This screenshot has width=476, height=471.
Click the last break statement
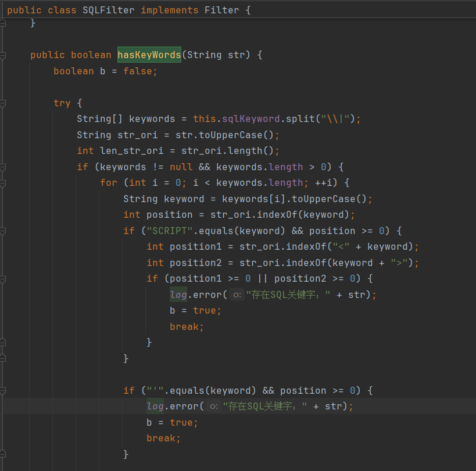163,438
